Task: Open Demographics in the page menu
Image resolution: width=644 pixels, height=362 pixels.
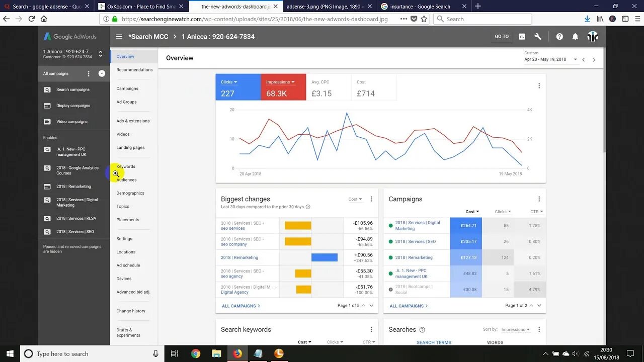Action: 130,193
